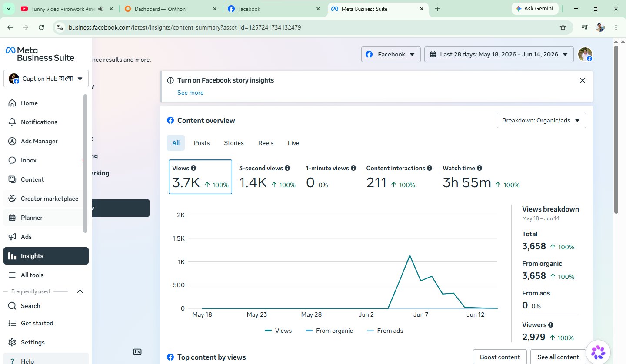Open Settings gear in sidebar
Screen dimensions: 626x364
tap(46, 342)
